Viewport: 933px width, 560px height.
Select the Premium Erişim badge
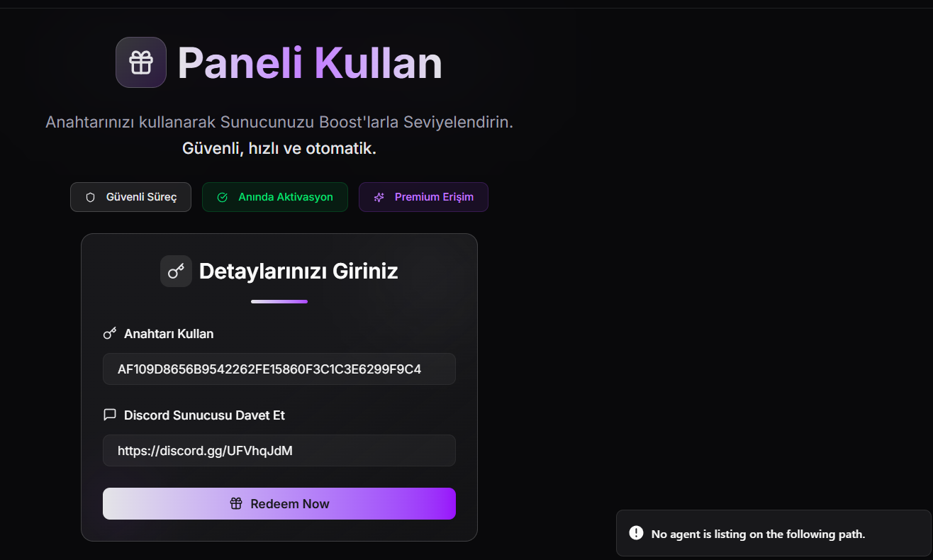tap(423, 197)
